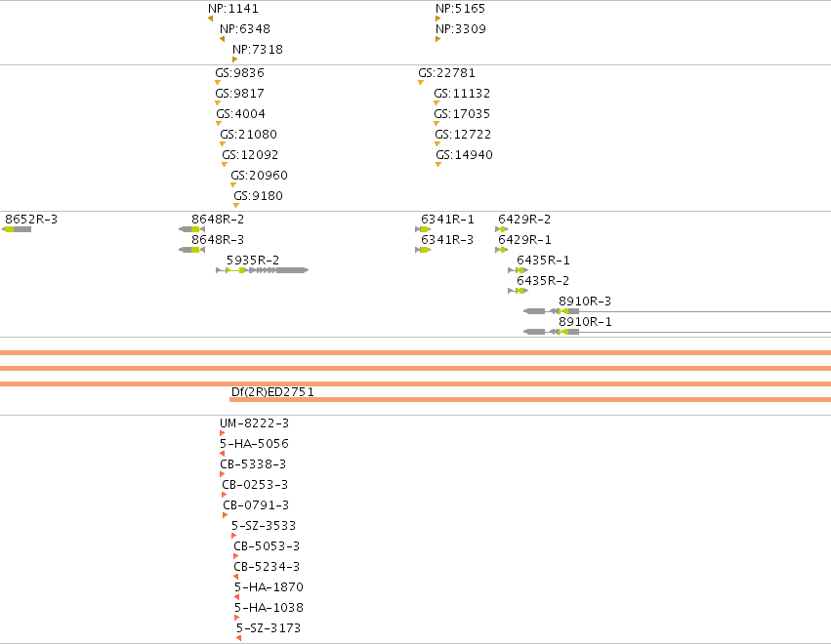Click the 5-HA-1870 insertion label
The width and height of the screenshot is (831, 644).
(x=269, y=587)
